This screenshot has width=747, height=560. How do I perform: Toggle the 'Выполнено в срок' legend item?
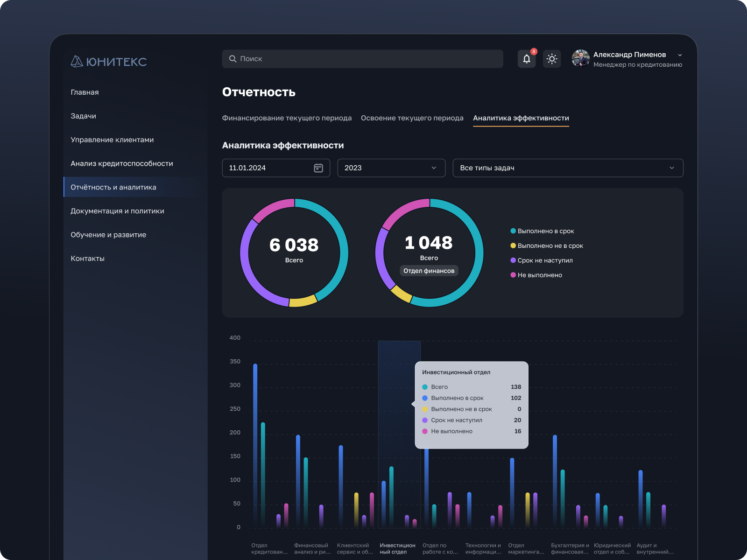click(545, 231)
